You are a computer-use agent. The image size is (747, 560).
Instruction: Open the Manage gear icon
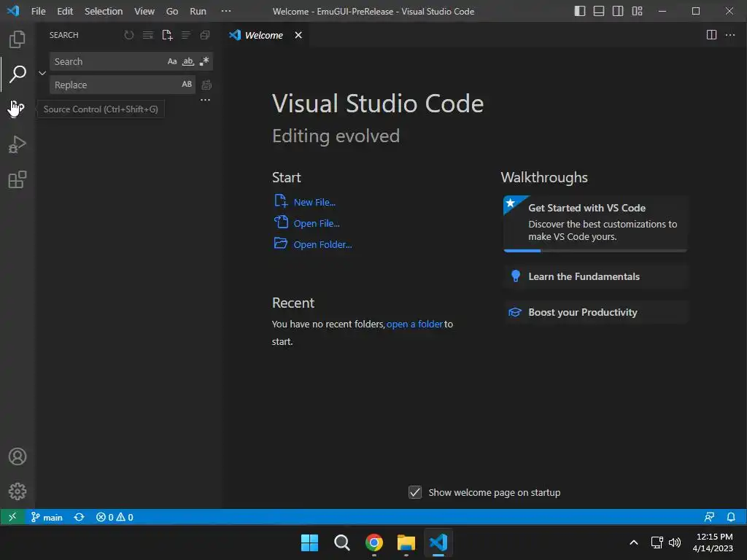coord(18,491)
